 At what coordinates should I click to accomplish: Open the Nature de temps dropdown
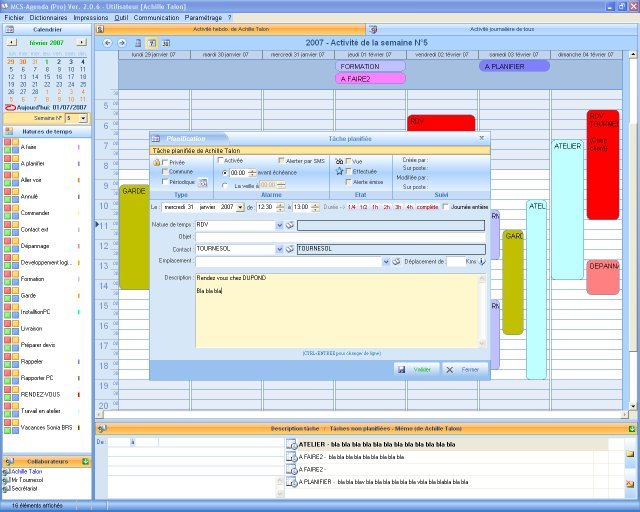point(280,225)
